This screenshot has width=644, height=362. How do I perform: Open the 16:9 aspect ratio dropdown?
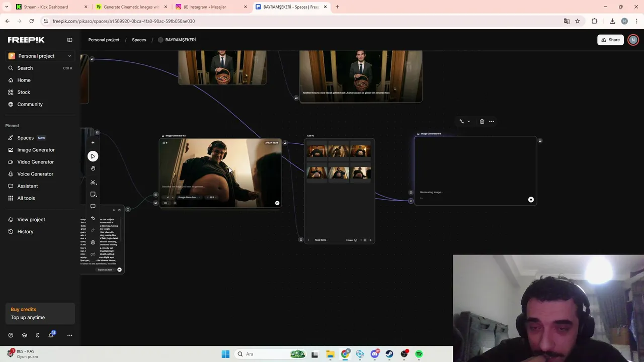tap(211, 197)
